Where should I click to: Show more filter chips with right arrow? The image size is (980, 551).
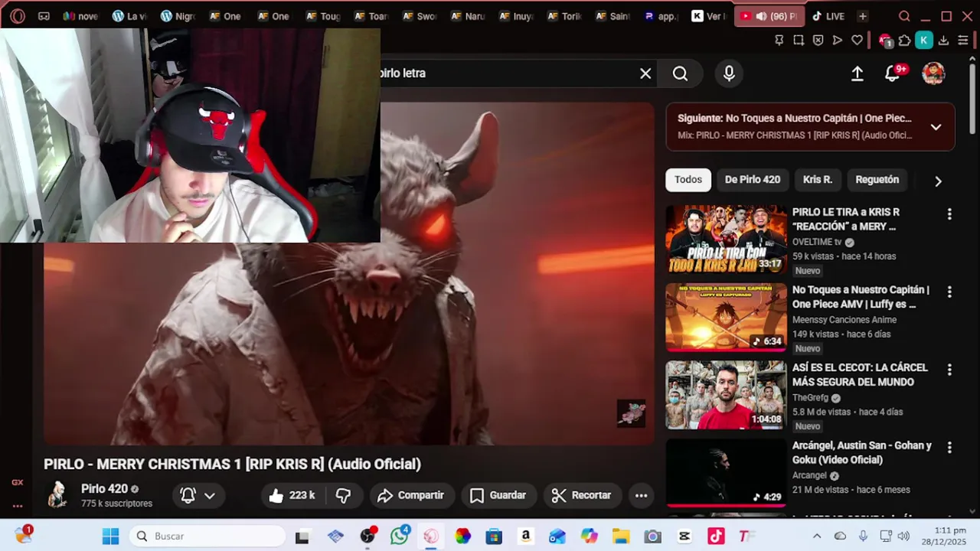coord(938,181)
